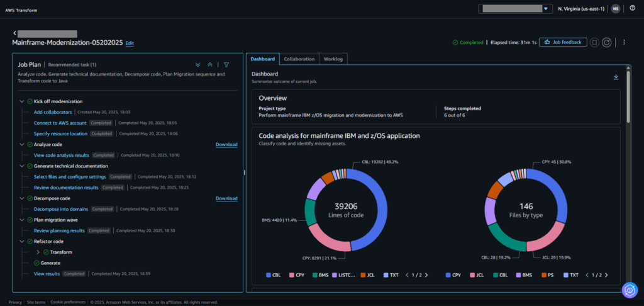Screen dimensions: 644x306
Task: Go to next legend page in Lines of code chart
Action: (426, 275)
